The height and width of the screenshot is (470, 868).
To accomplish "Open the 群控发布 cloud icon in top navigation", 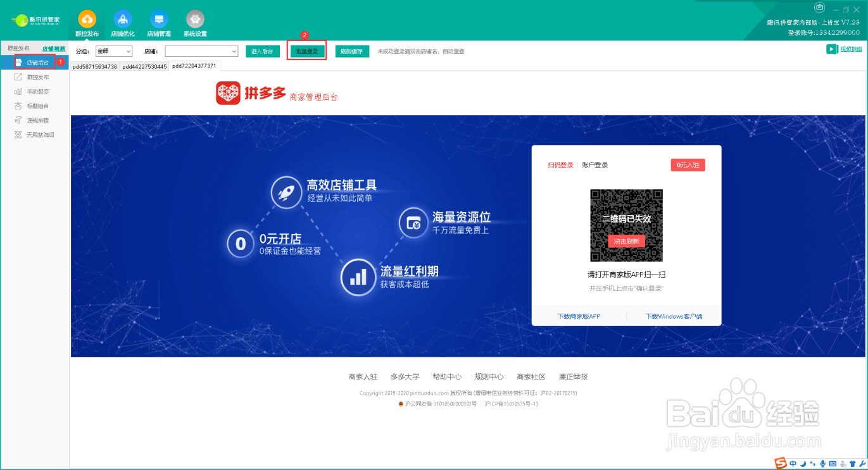I will tap(87, 19).
